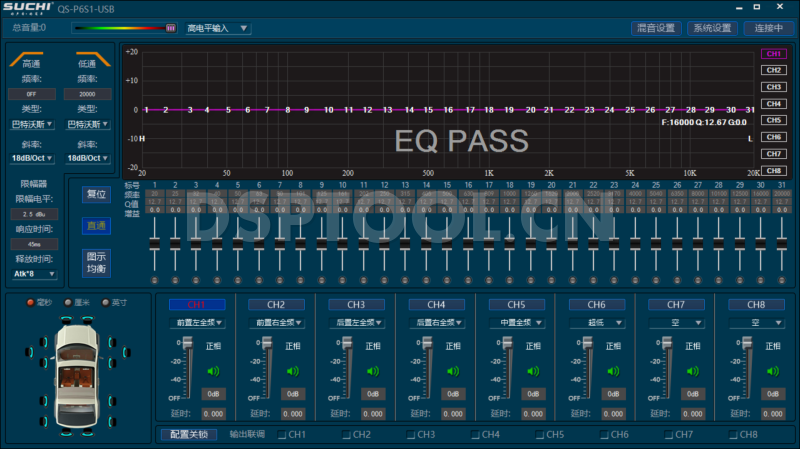The image size is (800, 449).
Task: Mute CH3 using the green speaker icon
Action: tap(372, 371)
